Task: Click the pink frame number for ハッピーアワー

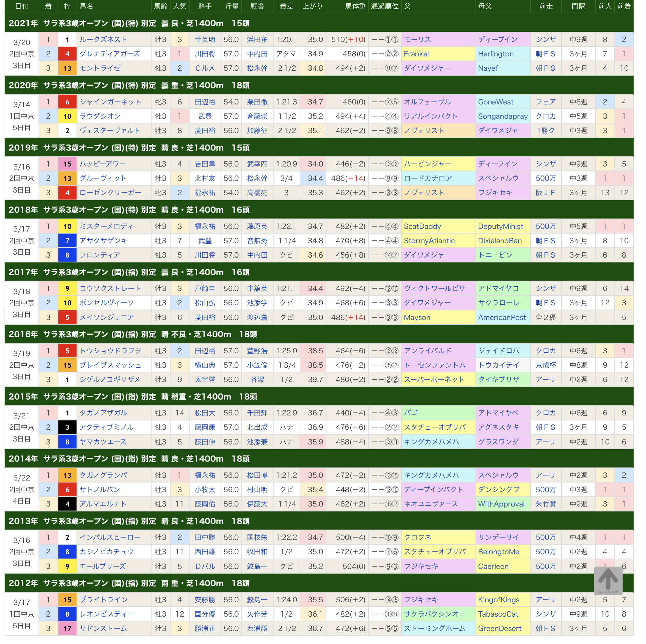Action: 67,164
